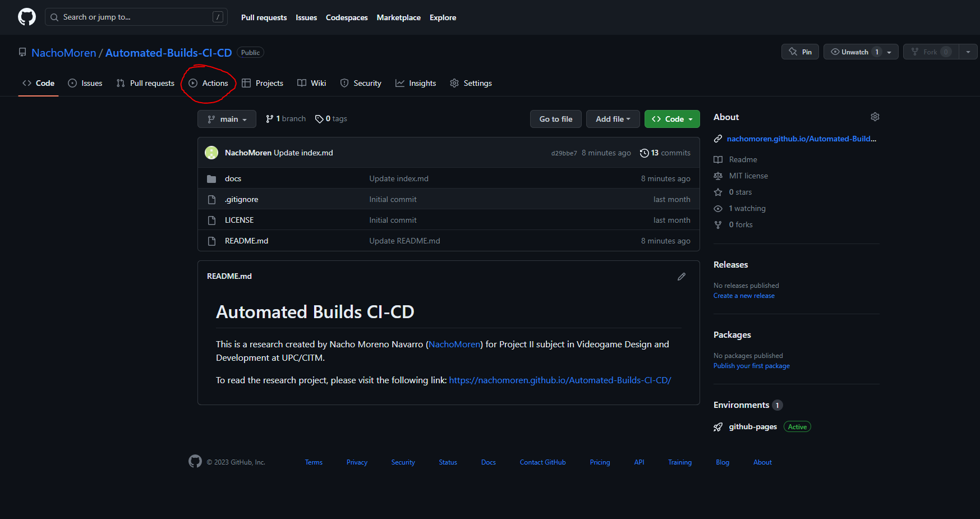Image resolution: width=980 pixels, height=519 pixels.
Task: Click the edit README pencil icon
Action: tap(682, 277)
